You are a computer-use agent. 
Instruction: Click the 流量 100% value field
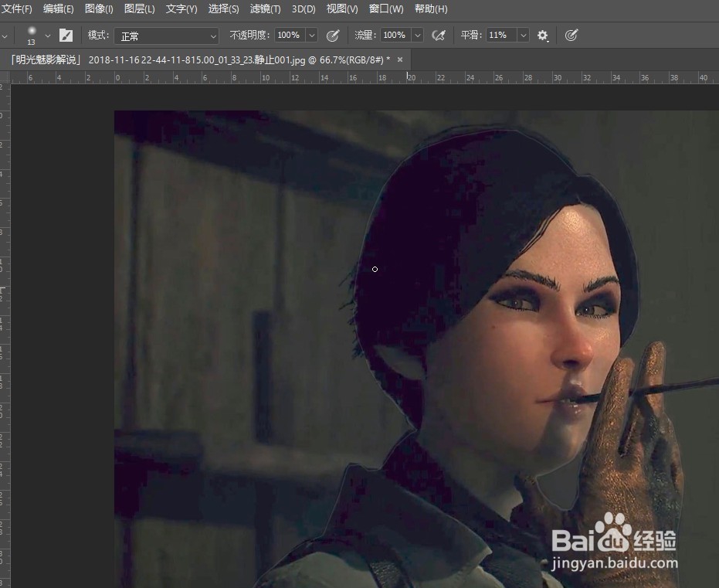395,36
